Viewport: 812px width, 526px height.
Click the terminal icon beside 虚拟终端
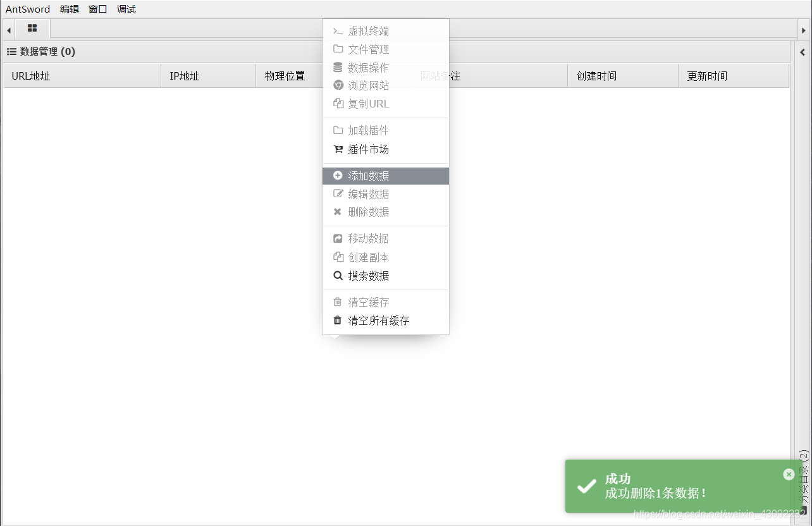(338, 31)
